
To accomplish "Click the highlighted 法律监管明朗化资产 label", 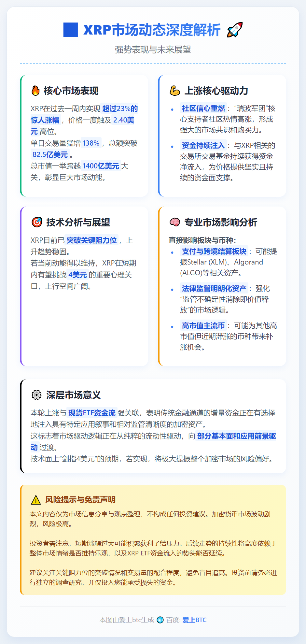I will (214, 288).
